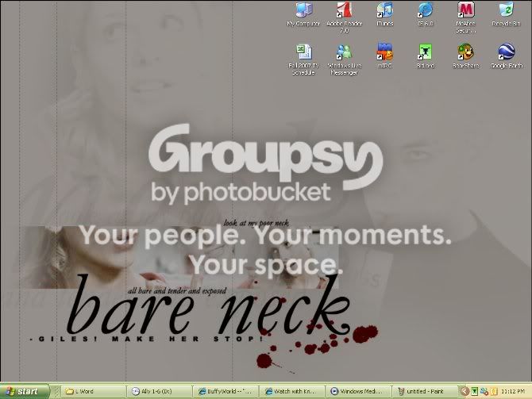Switch to the Windows Media Player window
The image size is (532, 399).
point(358,391)
